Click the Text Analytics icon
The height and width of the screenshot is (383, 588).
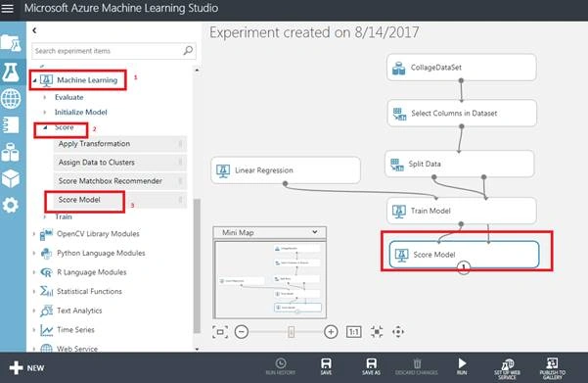coord(46,311)
